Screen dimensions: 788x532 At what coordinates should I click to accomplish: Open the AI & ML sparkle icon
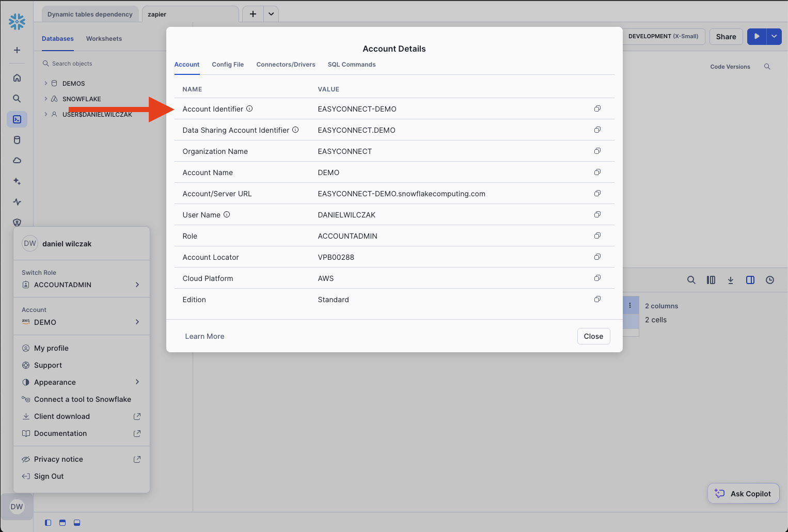click(17, 181)
